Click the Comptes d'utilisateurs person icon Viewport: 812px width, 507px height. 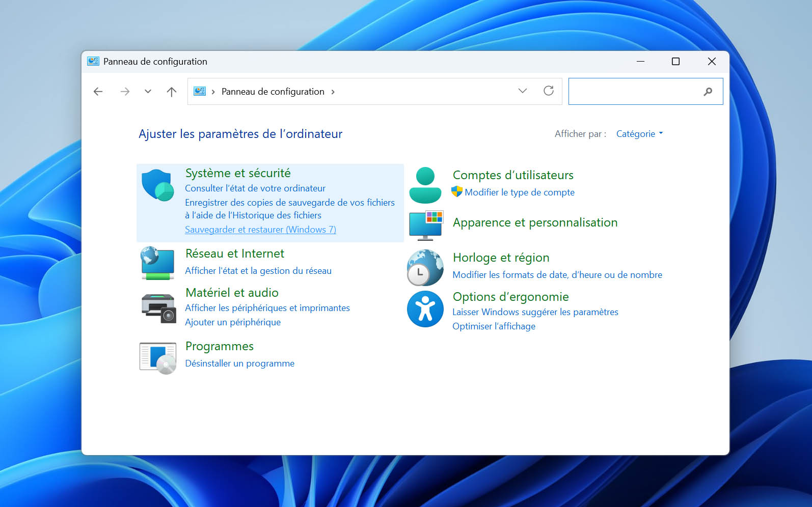click(425, 185)
